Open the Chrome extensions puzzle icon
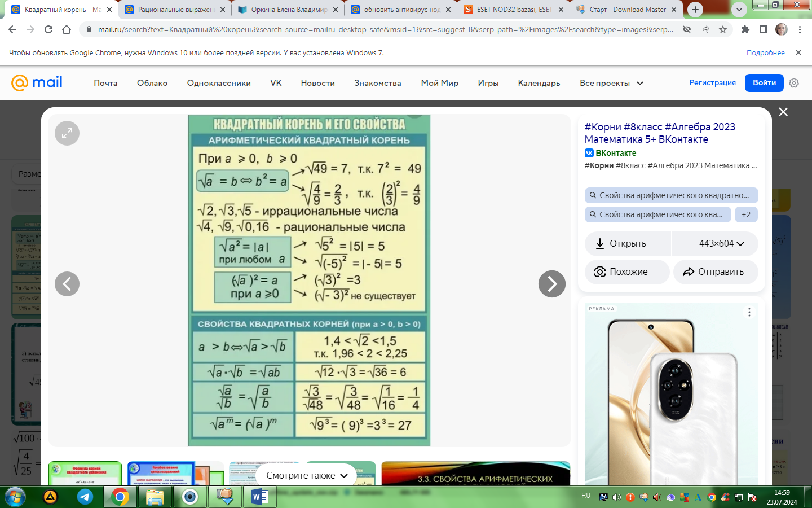Screen dimensions: 812x508 click(x=745, y=29)
